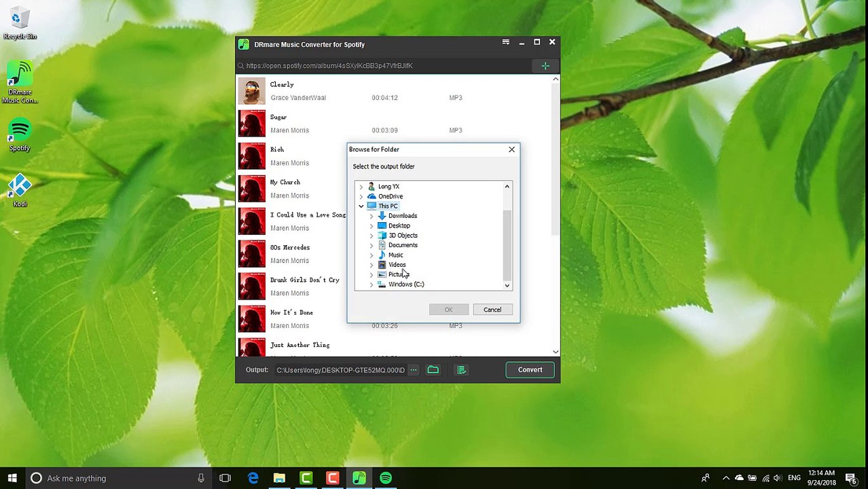
Task: Click the Convert button
Action: pyautogui.click(x=530, y=369)
